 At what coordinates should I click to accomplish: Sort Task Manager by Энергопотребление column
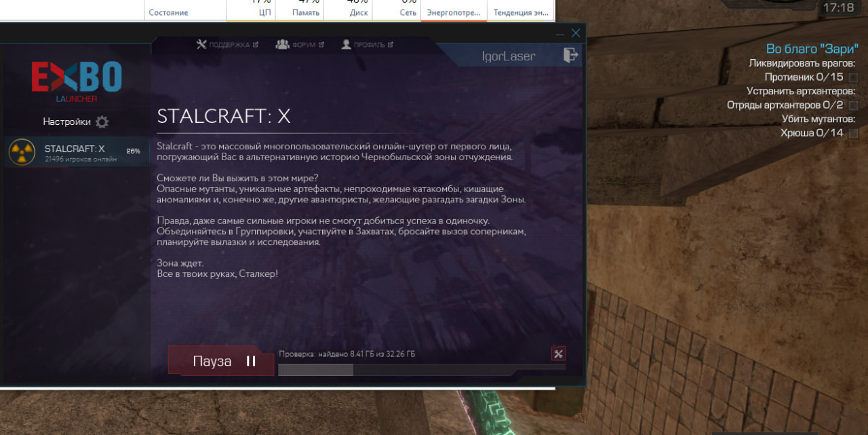(x=454, y=12)
